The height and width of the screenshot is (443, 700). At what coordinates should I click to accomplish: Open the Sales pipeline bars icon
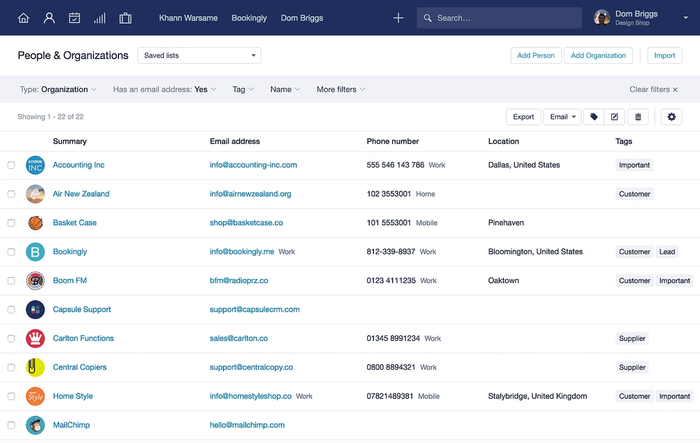point(100,18)
